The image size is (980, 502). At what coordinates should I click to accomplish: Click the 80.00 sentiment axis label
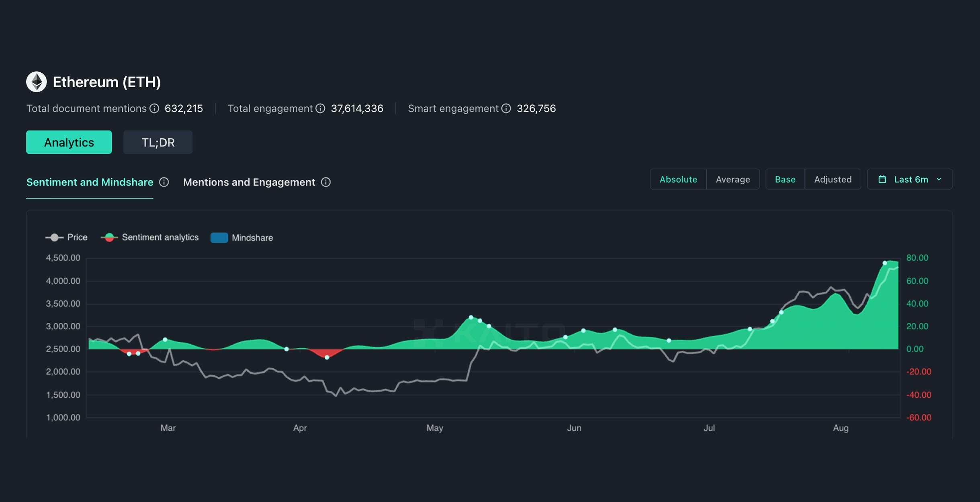(917, 258)
